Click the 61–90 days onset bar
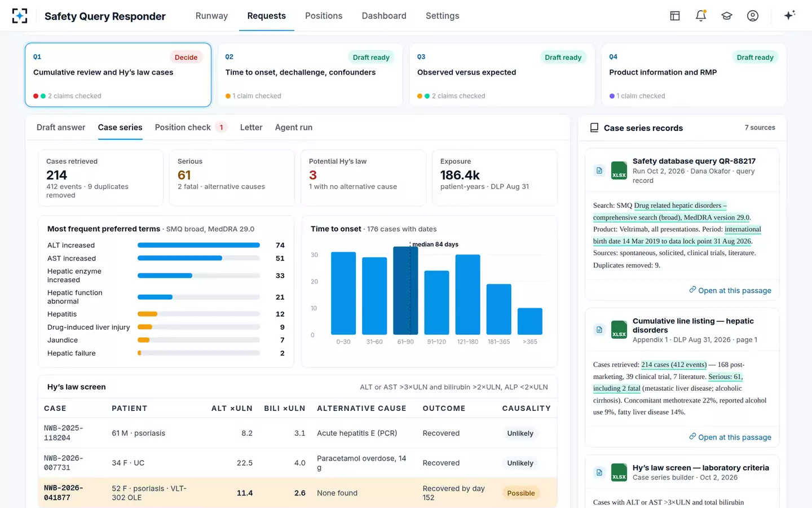 [x=405, y=291]
